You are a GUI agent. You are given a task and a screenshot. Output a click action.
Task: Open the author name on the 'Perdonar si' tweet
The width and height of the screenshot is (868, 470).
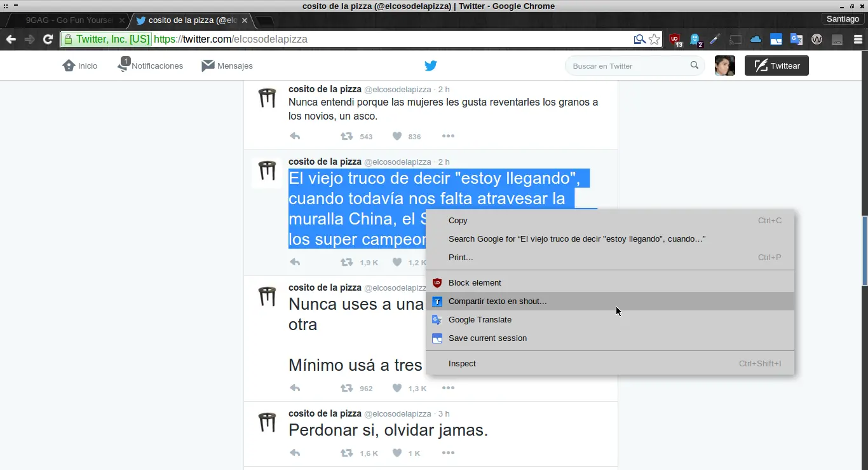click(325, 413)
